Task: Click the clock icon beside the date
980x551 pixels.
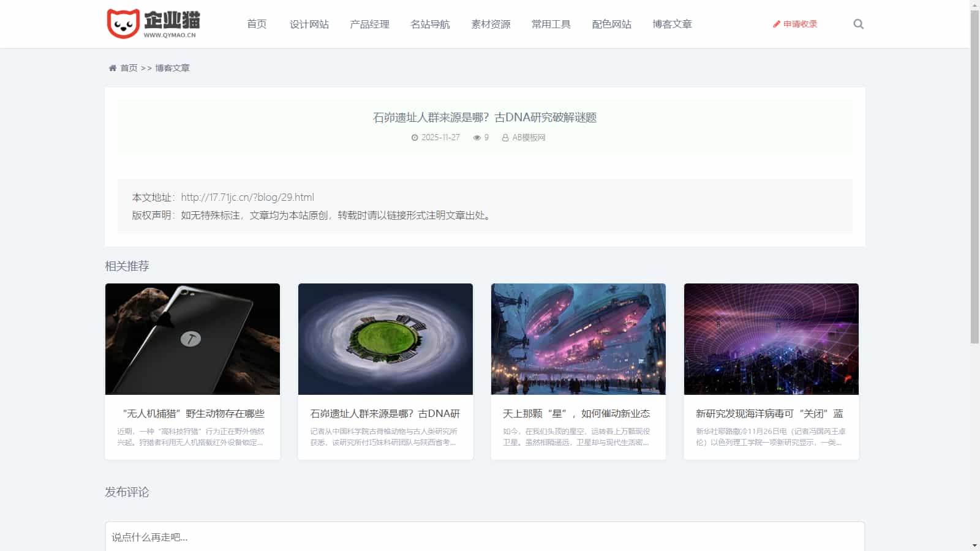Action: pyautogui.click(x=415, y=138)
